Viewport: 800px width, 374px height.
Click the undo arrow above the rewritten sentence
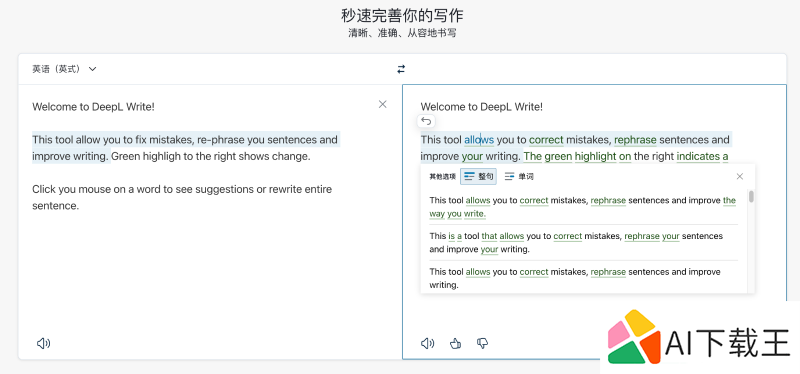coord(427,121)
